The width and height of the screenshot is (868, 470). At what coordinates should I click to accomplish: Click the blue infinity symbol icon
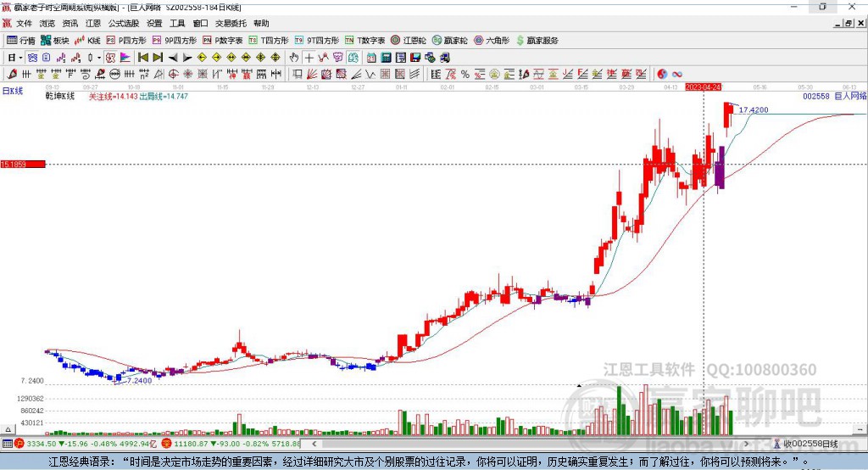pyautogui.click(x=676, y=74)
